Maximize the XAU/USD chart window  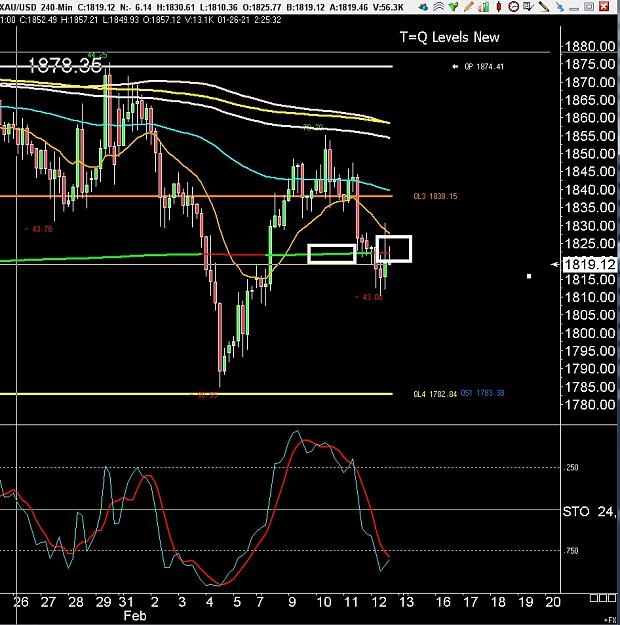click(x=589, y=6)
